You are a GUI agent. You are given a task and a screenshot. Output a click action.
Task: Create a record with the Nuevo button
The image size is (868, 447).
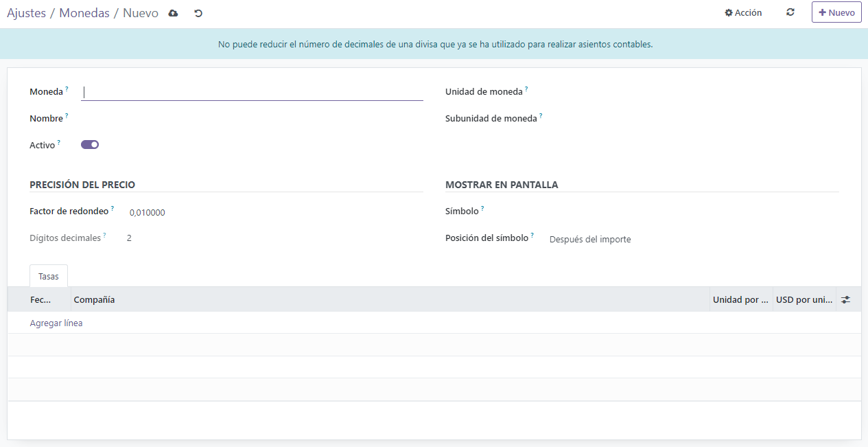(x=836, y=12)
